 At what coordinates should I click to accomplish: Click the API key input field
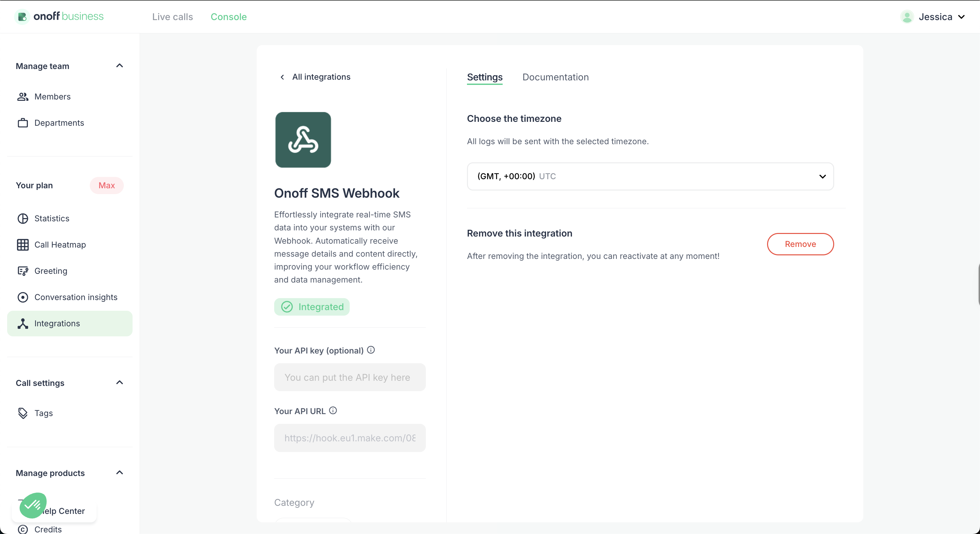[350, 377]
